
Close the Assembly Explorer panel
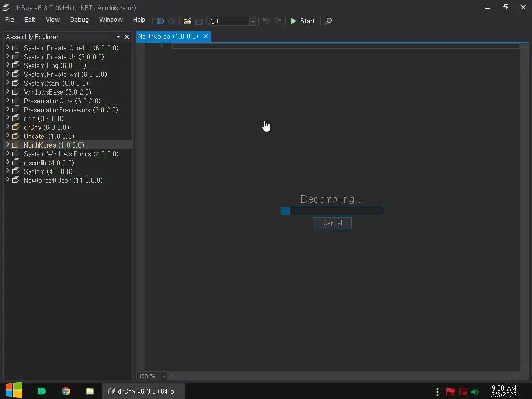click(127, 37)
